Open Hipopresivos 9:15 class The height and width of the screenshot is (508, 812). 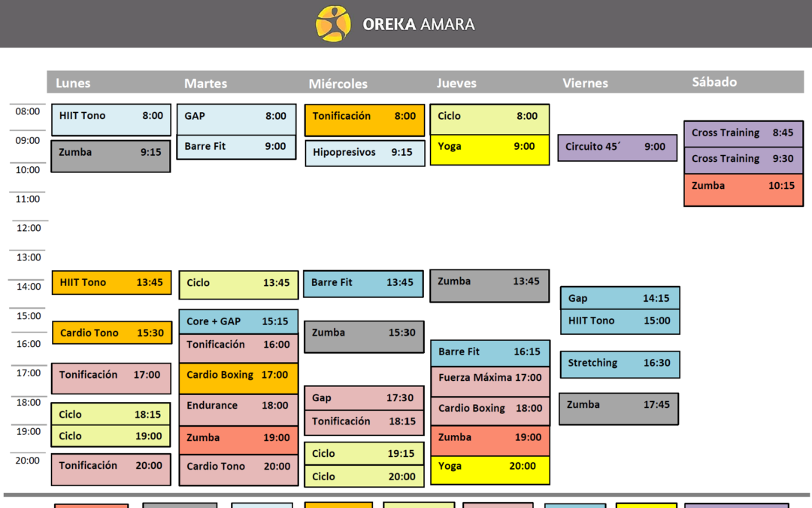coord(365,153)
